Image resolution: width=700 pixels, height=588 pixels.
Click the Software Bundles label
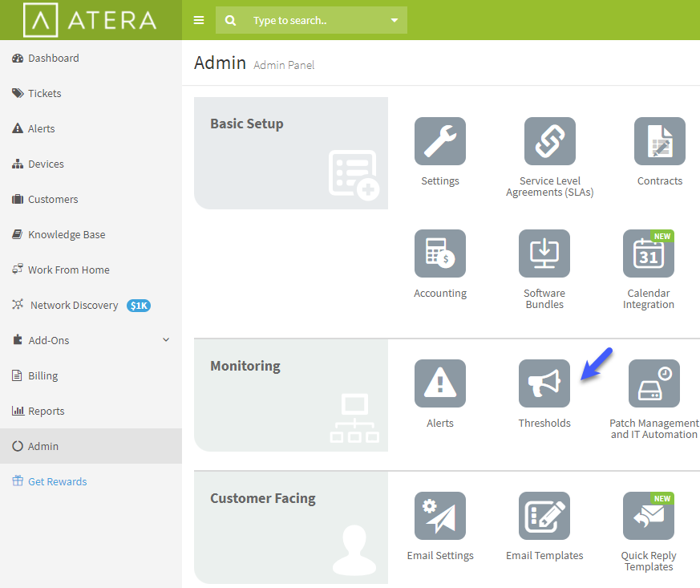pos(544,298)
